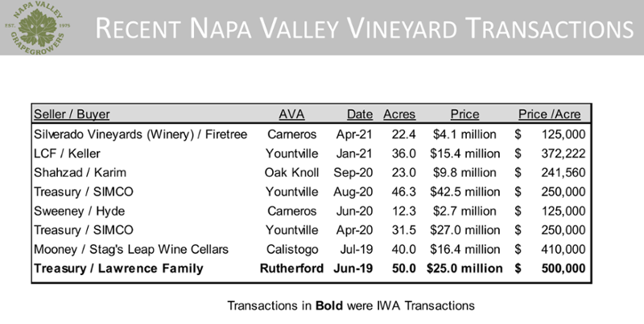The image size is (644, 324).
Task: Select the Acres column header
Action: (x=399, y=114)
